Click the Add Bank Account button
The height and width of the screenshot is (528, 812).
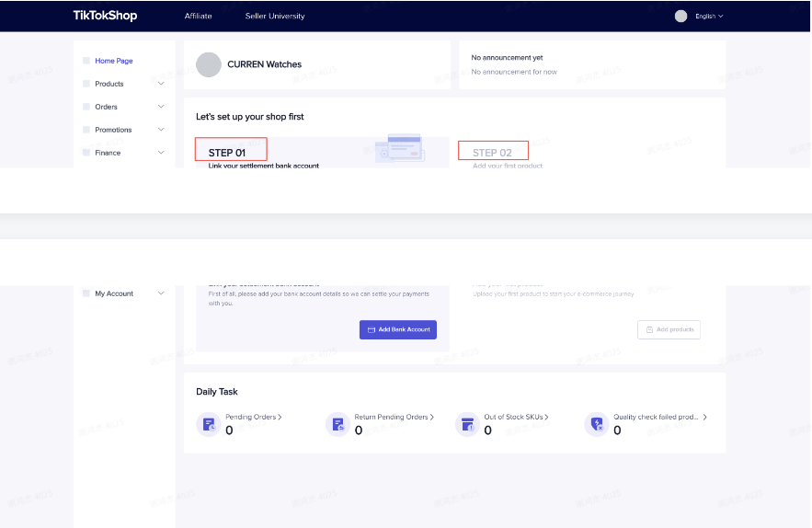(398, 329)
